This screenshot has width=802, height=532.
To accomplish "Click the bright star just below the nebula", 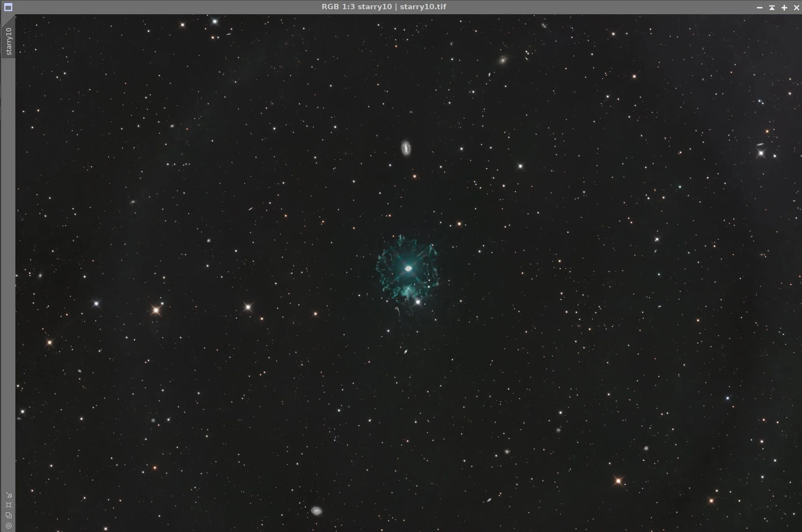I will tap(418, 302).
